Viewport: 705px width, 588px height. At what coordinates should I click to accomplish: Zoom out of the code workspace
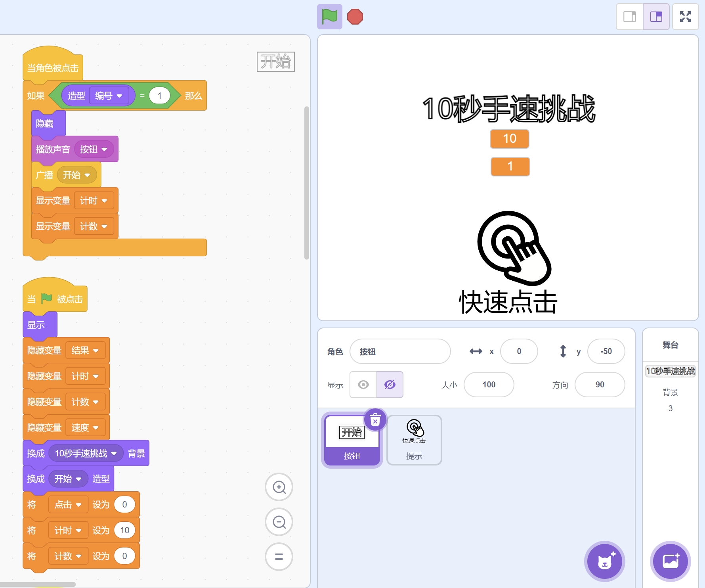[x=279, y=522]
